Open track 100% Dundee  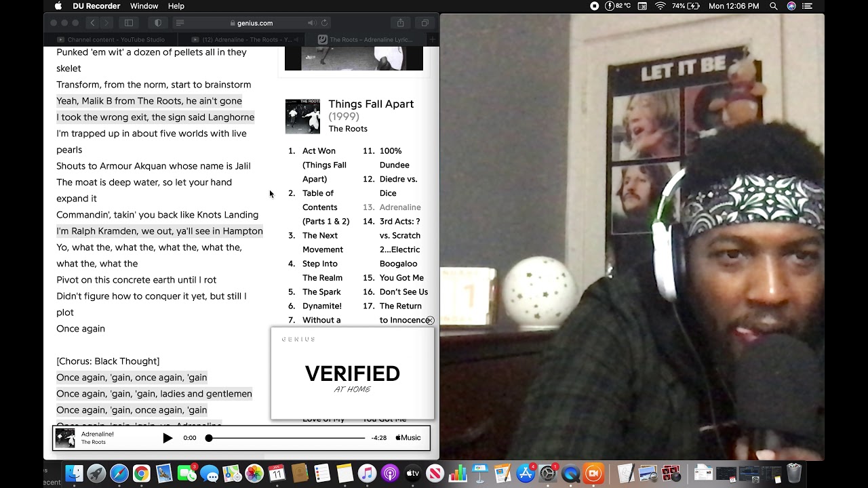[394, 158]
